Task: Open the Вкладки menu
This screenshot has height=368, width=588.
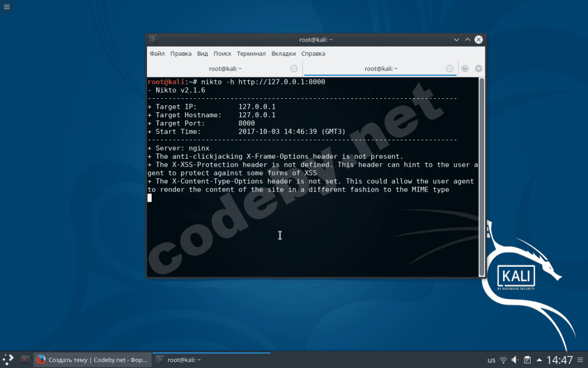Action: click(284, 53)
